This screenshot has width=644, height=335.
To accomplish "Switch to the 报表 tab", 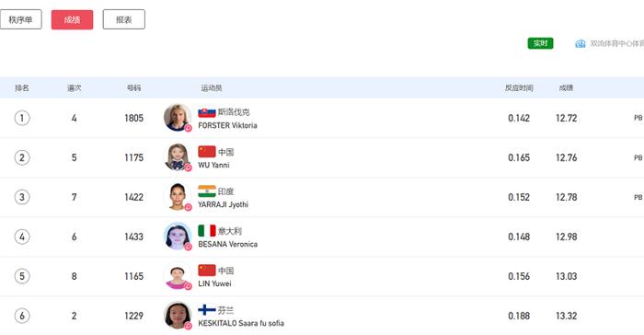I will (x=123, y=19).
